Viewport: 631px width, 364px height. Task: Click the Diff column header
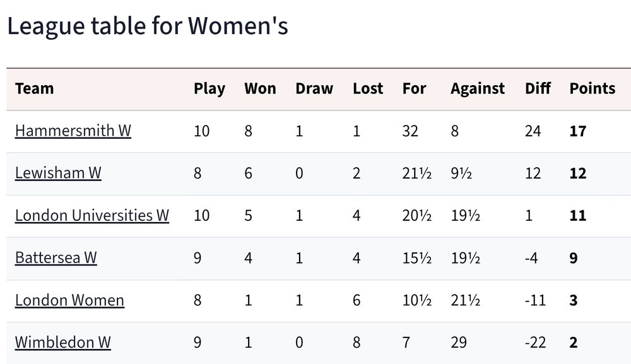[x=538, y=88]
